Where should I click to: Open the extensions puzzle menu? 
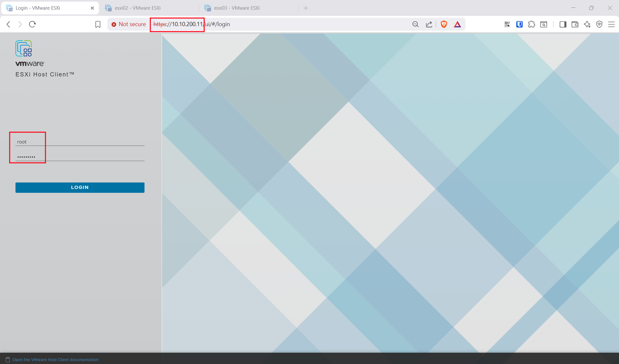[x=532, y=24]
